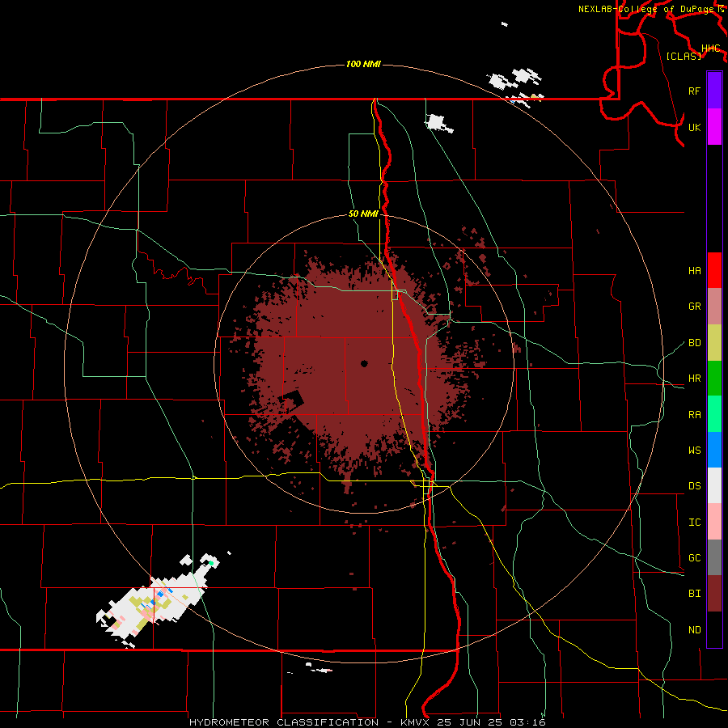
Task: Pick the light green RA swatch
Action: (714, 414)
